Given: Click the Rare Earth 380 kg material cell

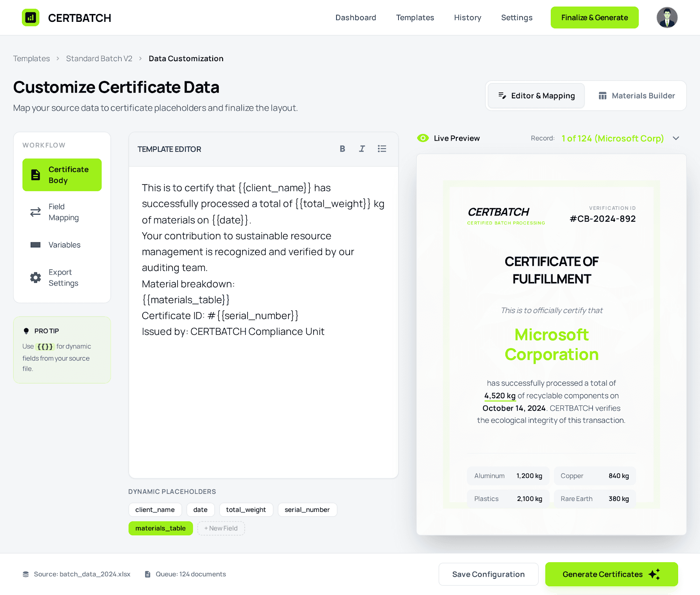Looking at the screenshot, I should tap(595, 499).
